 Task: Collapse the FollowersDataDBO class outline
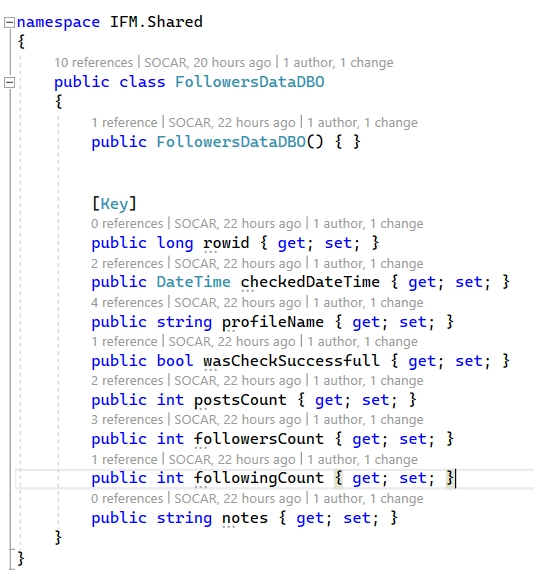[x=9, y=82]
